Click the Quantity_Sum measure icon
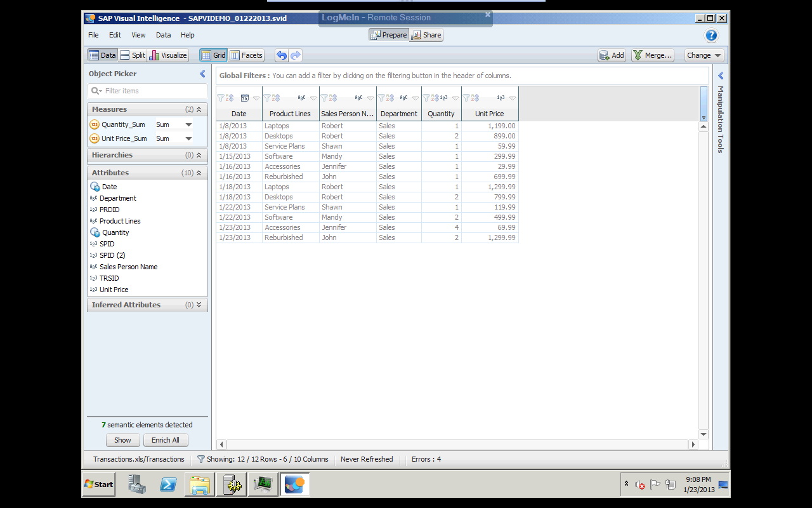 [95, 124]
